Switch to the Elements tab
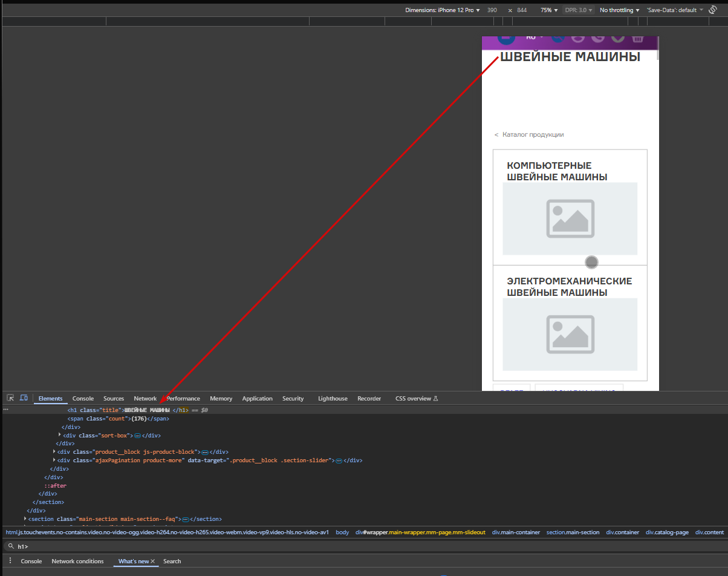The image size is (728, 576). 50,399
